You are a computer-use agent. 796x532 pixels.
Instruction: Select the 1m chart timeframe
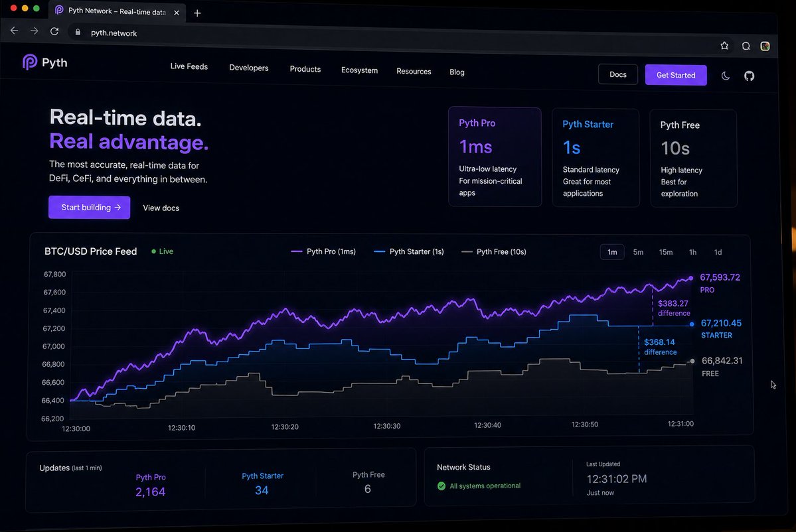pyautogui.click(x=612, y=252)
